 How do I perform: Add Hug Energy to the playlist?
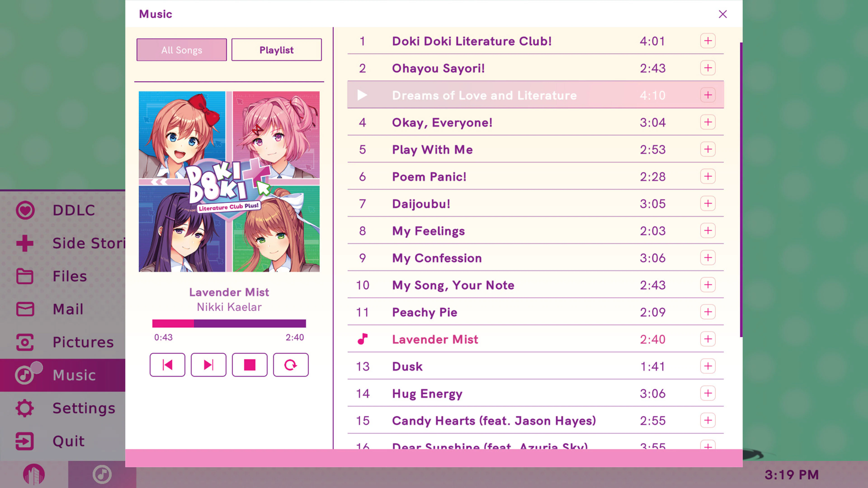coord(708,393)
